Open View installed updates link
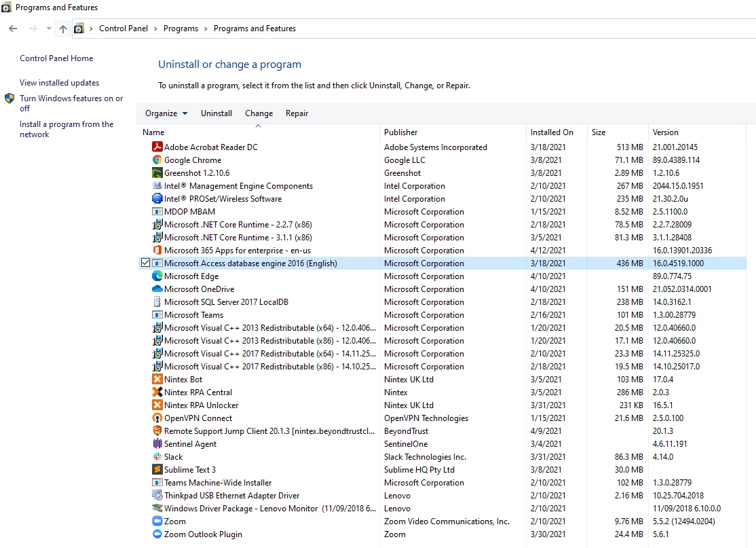The image size is (756, 548). point(59,83)
